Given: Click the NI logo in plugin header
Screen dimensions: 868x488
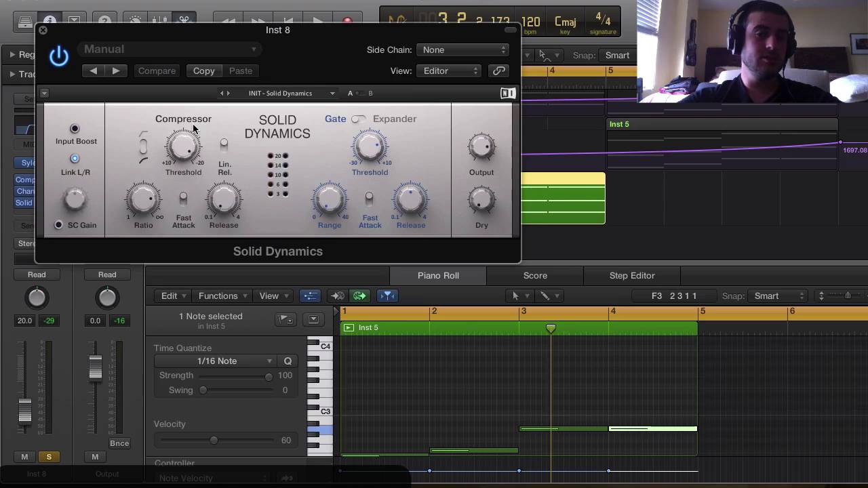Looking at the screenshot, I should [x=507, y=94].
